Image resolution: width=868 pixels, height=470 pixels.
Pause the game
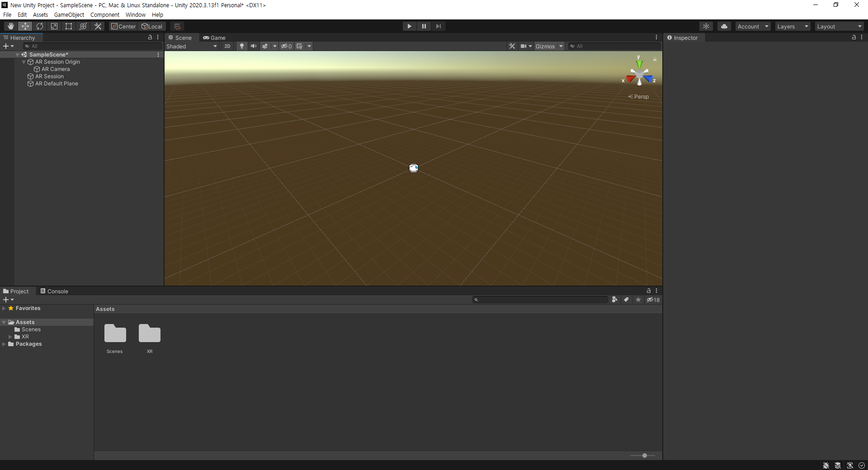[424, 26]
